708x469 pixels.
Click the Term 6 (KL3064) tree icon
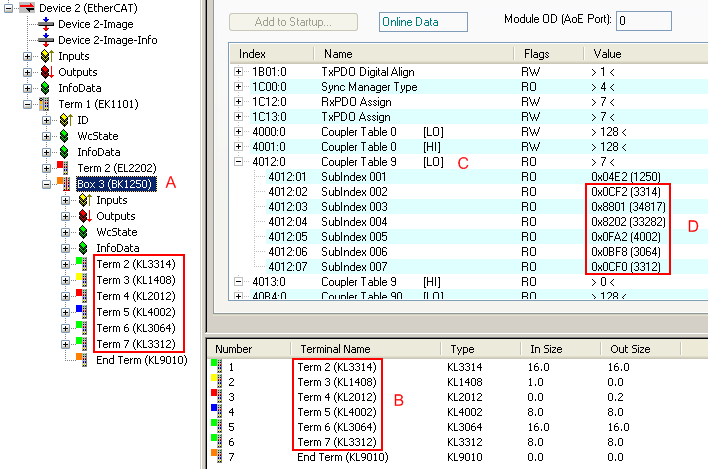coord(82,328)
